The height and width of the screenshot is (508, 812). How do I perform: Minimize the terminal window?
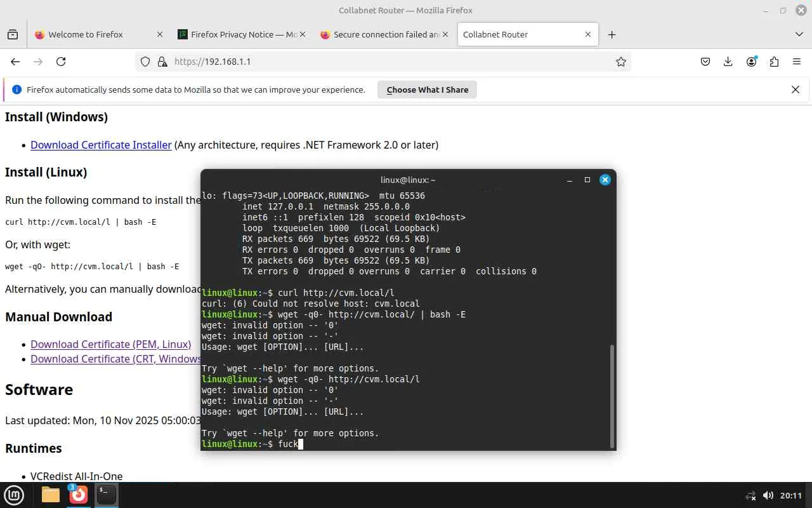[x=570, y=180]
